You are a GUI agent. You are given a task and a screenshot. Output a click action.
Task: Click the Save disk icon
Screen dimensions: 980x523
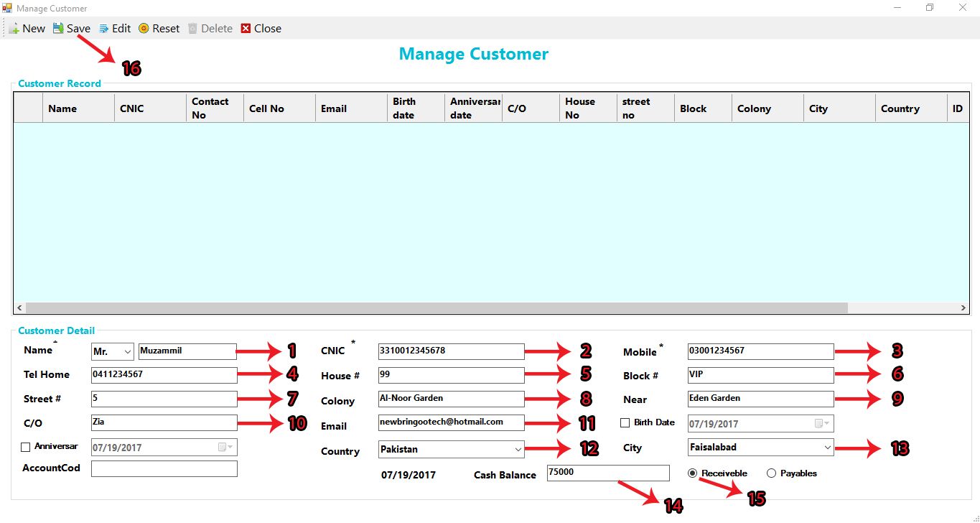tap(58, 29)
